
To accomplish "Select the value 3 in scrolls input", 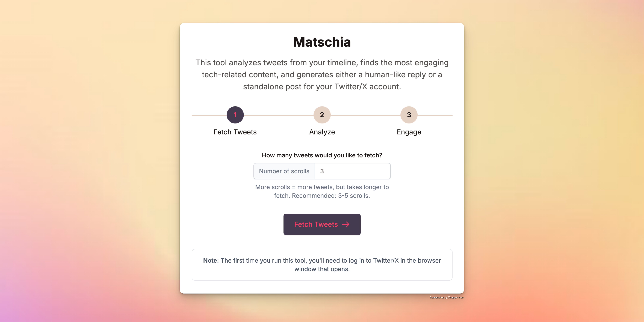I will 322,171.
